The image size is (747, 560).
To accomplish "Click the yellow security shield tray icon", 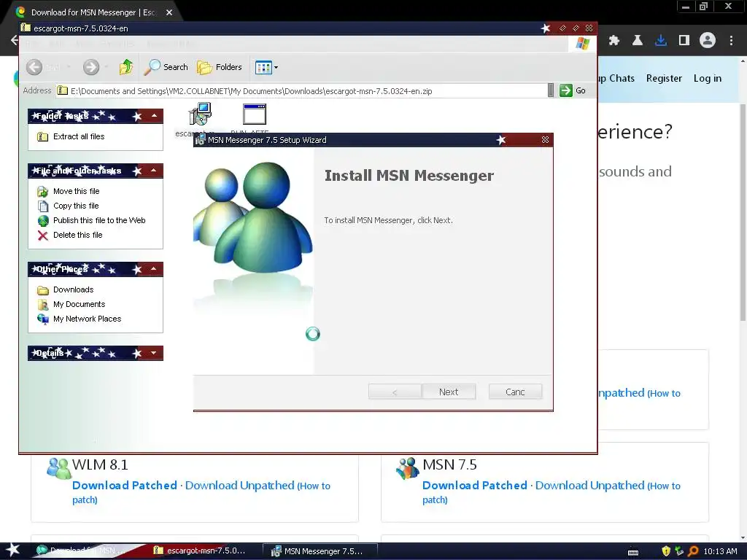I will (666, 551).
